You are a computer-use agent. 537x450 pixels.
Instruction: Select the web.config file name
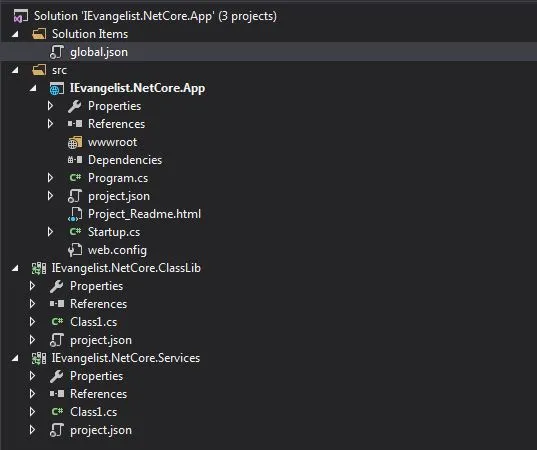coord(117,250)
